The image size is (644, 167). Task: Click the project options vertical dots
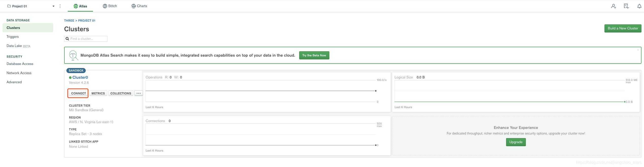point(60,6)
